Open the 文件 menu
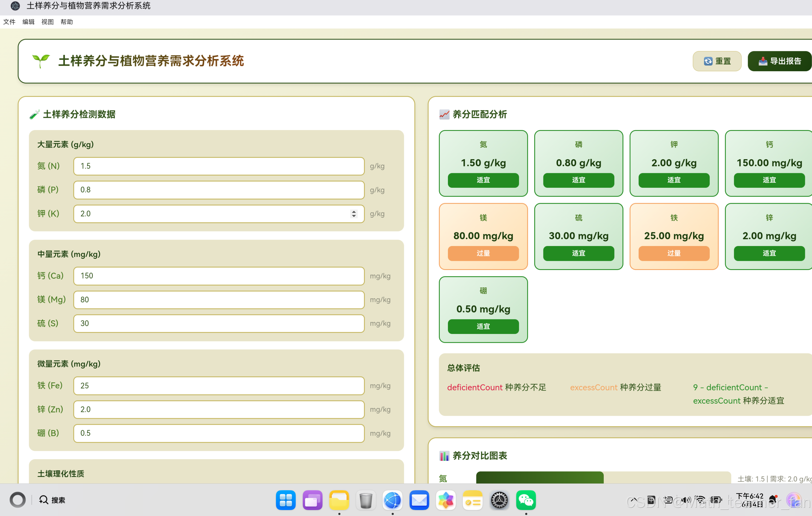 pos(9,22)
